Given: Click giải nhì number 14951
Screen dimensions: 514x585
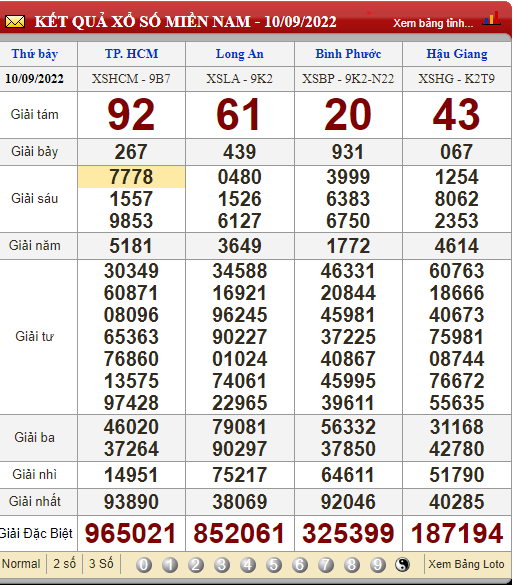Looking at the screenshot, I should click(131, 475).
